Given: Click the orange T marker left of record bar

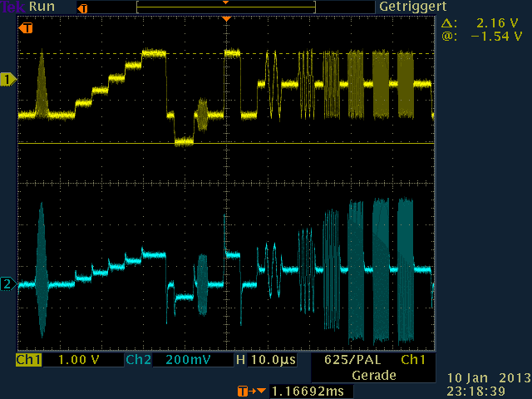Looking at the screenshot, I should [81, 8].
